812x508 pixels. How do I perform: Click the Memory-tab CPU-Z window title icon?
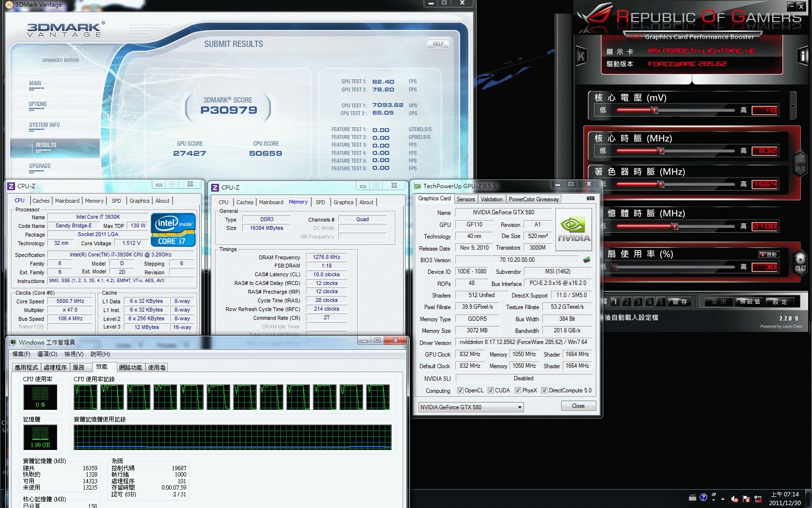click(x=215, y=187)
